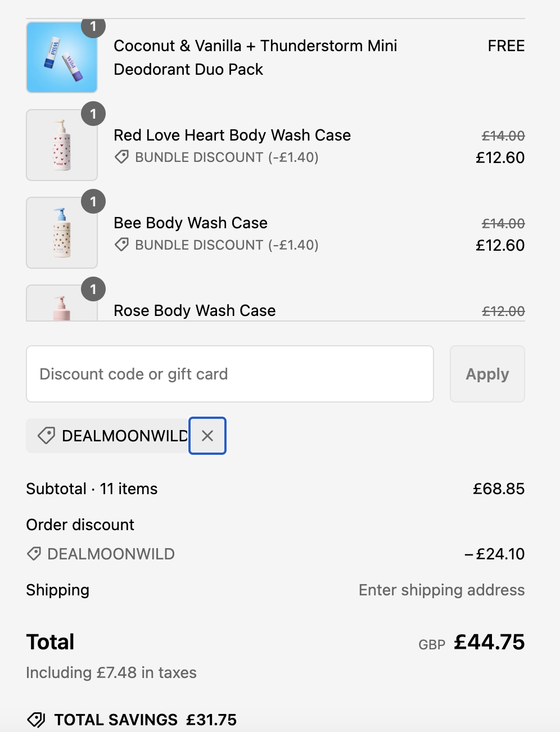The height and width of the screenshot is (732, 560).
Task: Click the Bee Body Wash Case thumbnail
Action: tap(62, 233)
